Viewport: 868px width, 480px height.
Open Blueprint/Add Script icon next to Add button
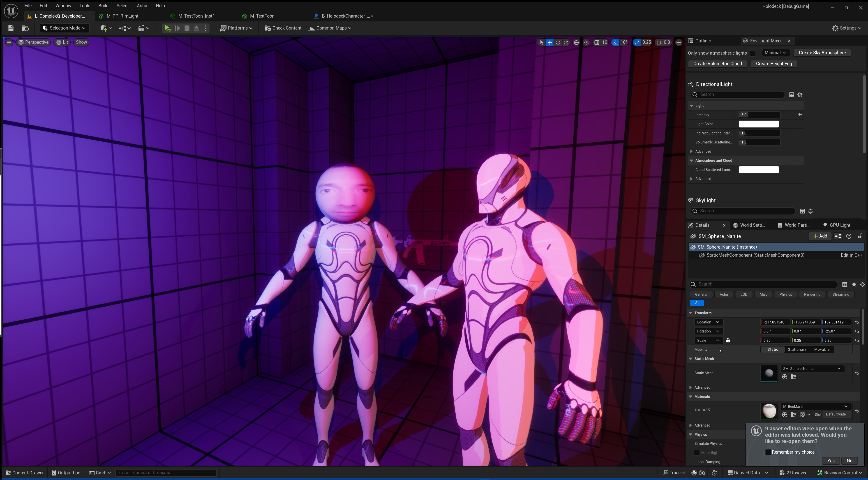(838, 236)
